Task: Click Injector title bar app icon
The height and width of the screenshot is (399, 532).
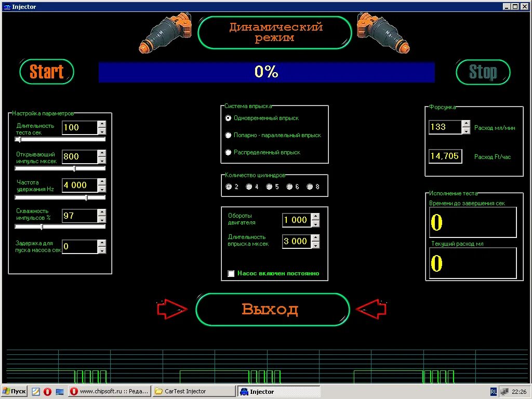Action: click(7, 7)
